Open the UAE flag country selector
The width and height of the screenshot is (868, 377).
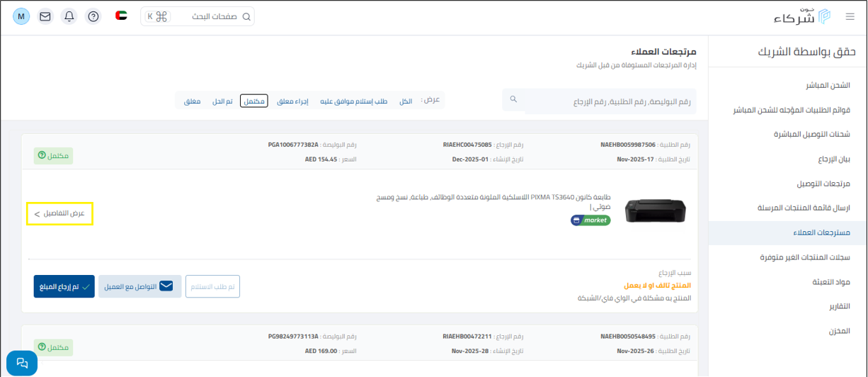coord(121,16)
